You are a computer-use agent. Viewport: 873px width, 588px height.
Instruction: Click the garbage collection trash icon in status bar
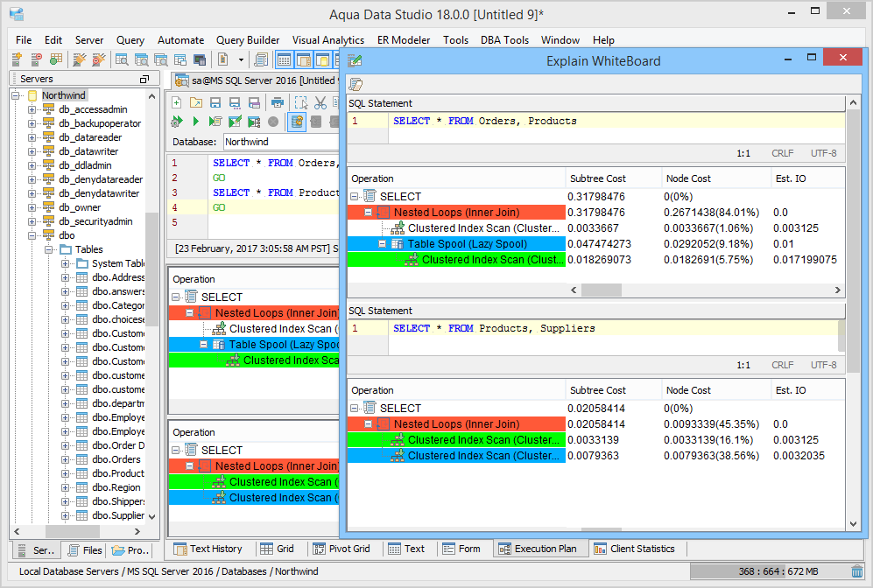click(x=856, y=571)
